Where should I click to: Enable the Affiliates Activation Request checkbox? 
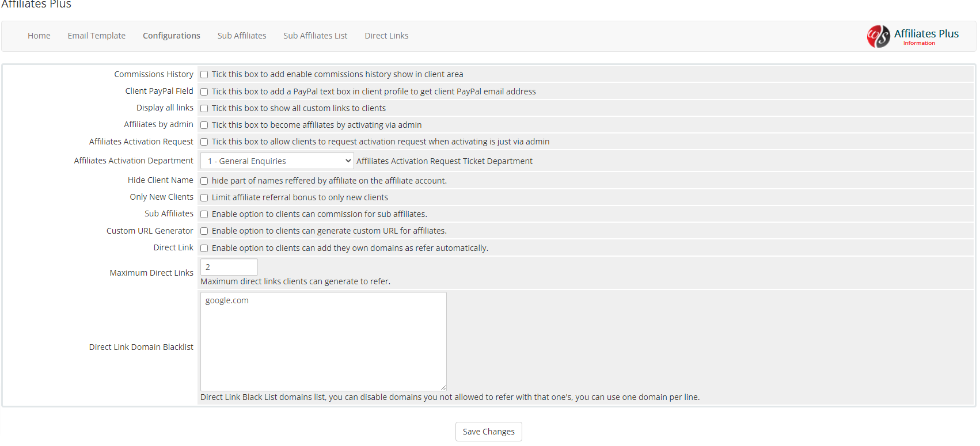[x=204, y=142]
